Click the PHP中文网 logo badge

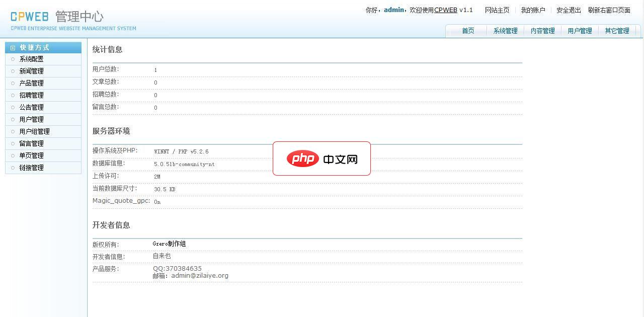point(321,158)
